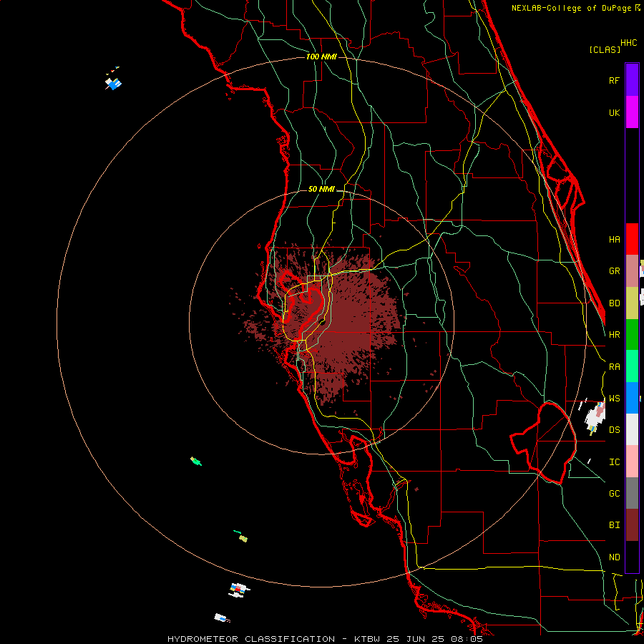Click the red HA legend color swatch
Image resolution: width=644 pixels, height=644 pixels.
coord(632,239)
